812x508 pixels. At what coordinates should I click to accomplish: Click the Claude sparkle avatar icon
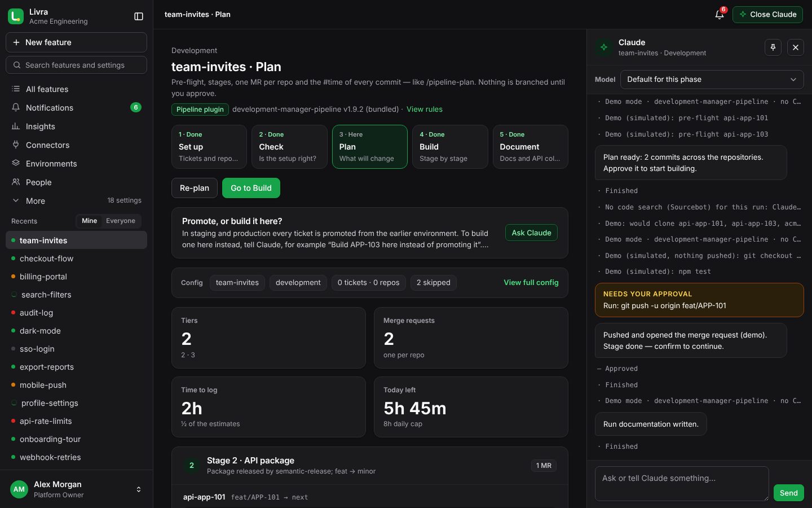(x=604, y=47)
